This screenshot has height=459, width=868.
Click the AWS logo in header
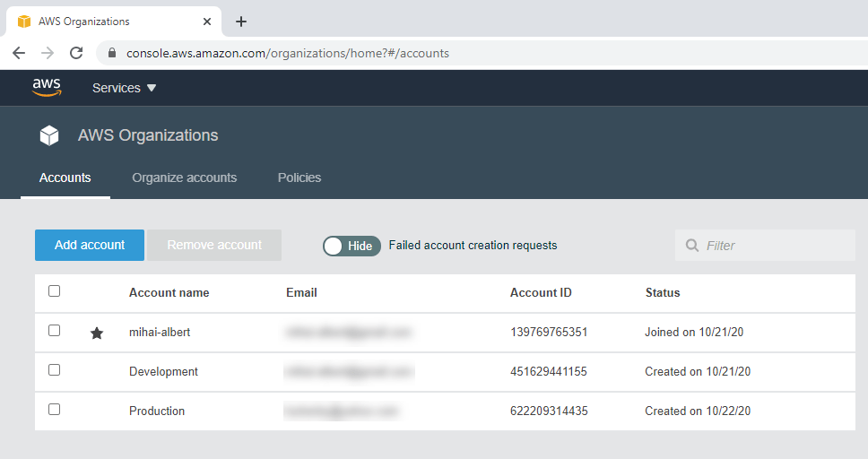tap(47, 87)
